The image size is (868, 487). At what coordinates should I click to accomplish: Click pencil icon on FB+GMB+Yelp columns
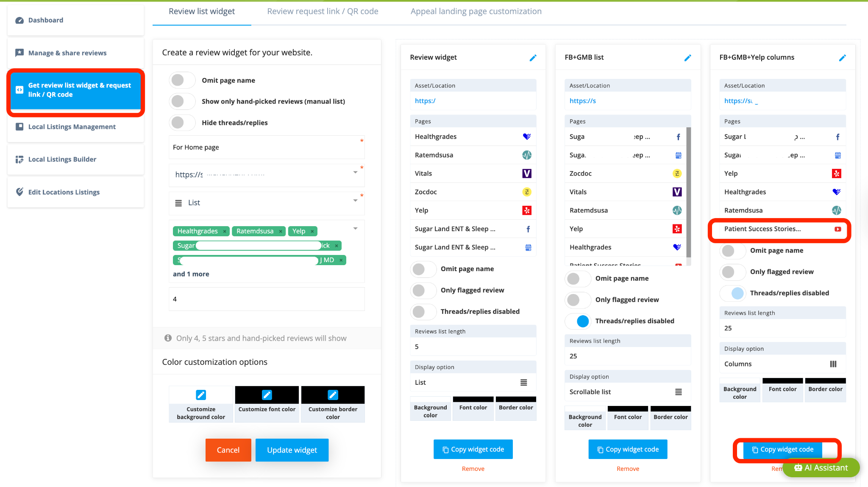click(x=842, y=58)
